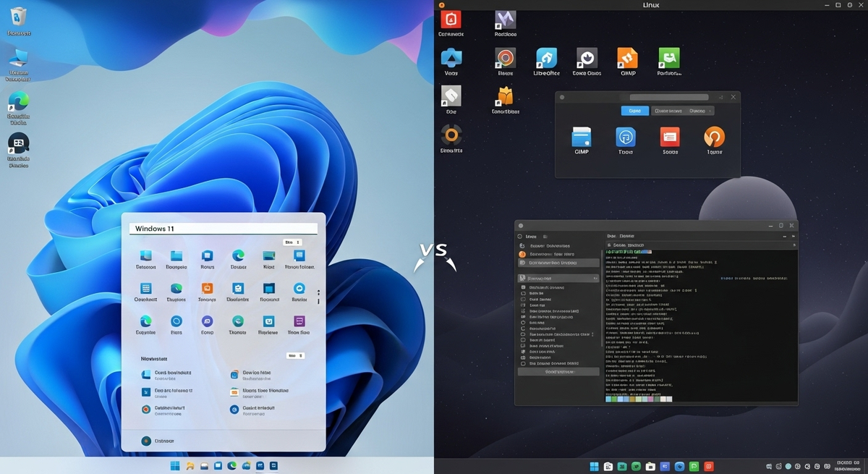Screen dimensions: 868x474
Task: Launch the Edge shortcut on the Windows desktop
Action: pyautogui.click(x=18, y=101)
